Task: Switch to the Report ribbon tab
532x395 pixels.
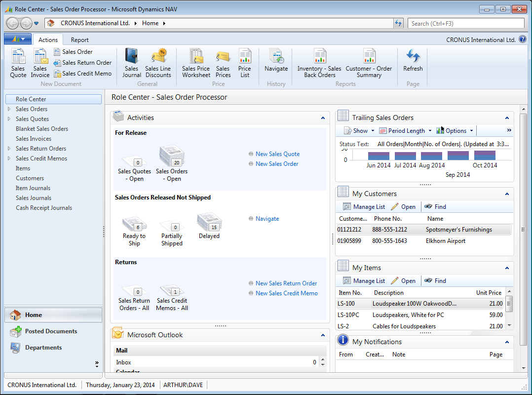Action: (80, 39)
